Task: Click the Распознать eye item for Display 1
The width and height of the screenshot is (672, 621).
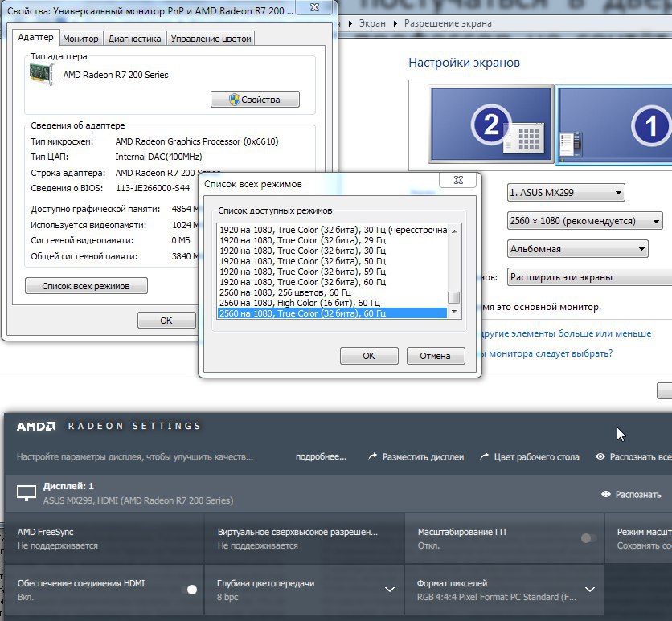Action: click(x=631, y=495)
